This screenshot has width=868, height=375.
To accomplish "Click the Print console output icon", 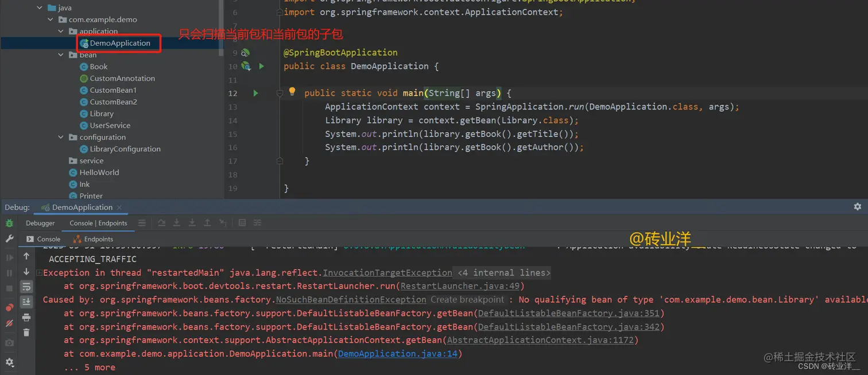I will click(26, 317).
